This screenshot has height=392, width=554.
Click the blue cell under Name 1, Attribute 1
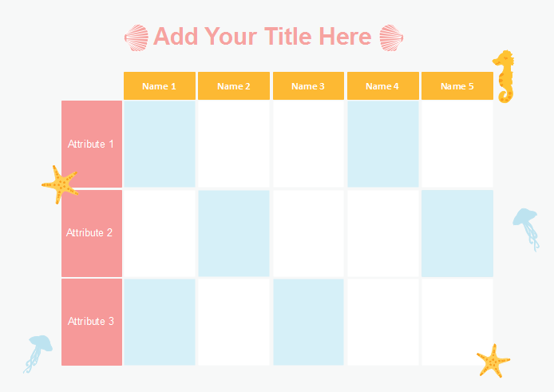tap(159, 145)
